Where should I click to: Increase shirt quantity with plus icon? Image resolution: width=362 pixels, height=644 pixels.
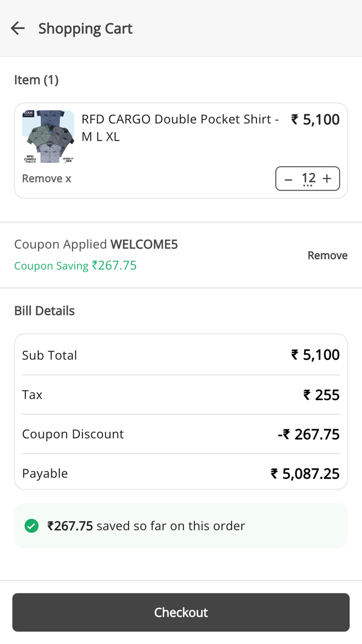327,179
